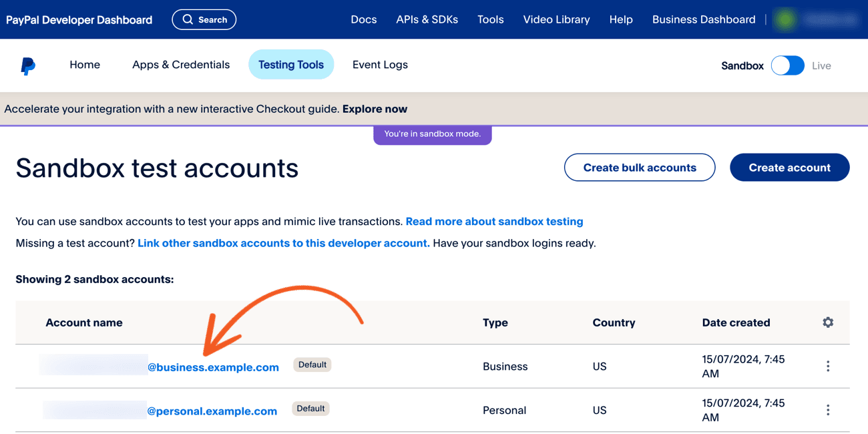Click PayPal Developer Dashboard title

(x=79, y=19)
